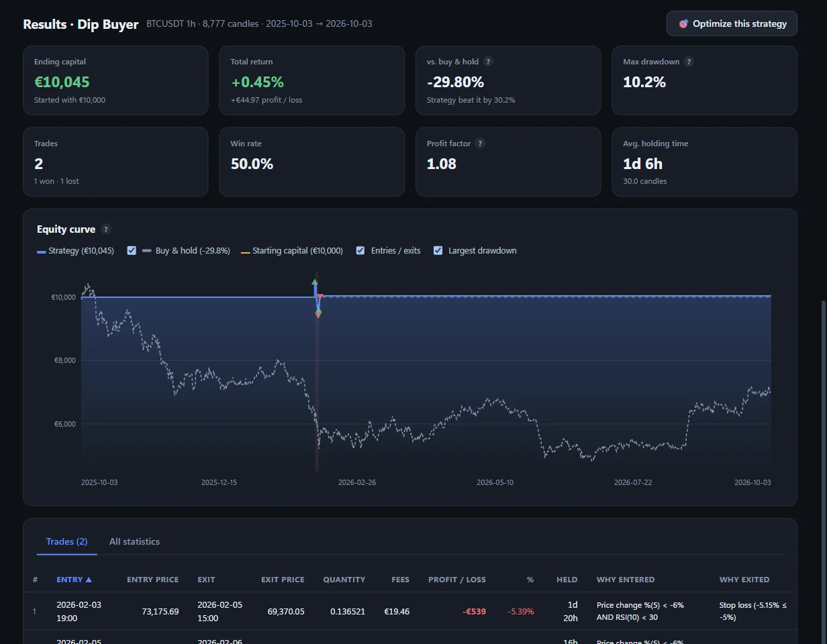Sort by ENTRY PRICE column header
Image resolution: width=827 pixels, height=644 pixels.
pyautogui.click(x=152, y=580)
